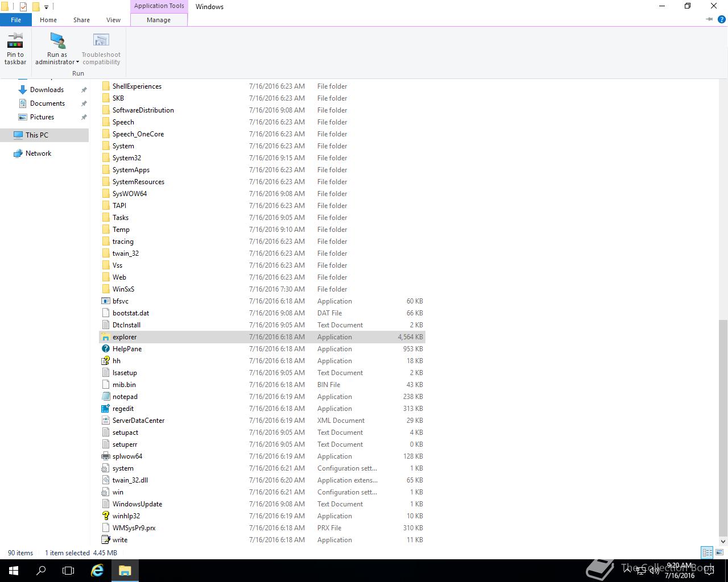
Task: Switch to the Home ribbon tab
Action: point(48,20)
